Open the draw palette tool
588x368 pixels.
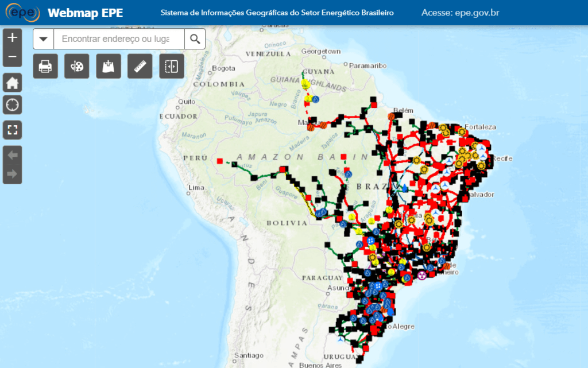pos(76,67)
